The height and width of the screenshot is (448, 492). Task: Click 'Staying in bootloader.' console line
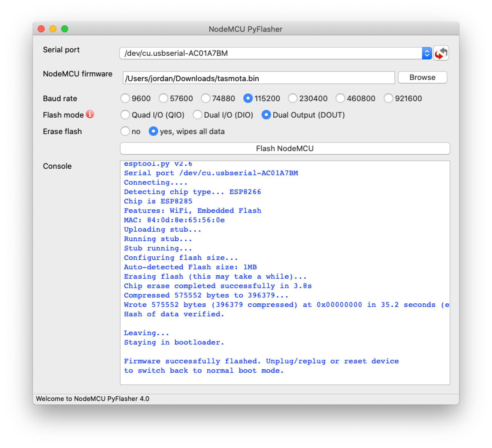(x=174, y=342)
